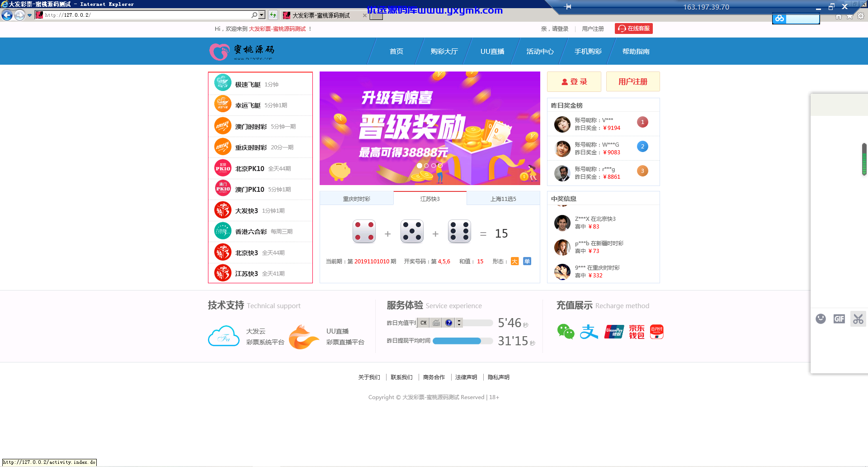Click the 云闪付 recharge icon
Image resolution: width=868 pixels, height=467 pixels.
click(x=656, y=332)
